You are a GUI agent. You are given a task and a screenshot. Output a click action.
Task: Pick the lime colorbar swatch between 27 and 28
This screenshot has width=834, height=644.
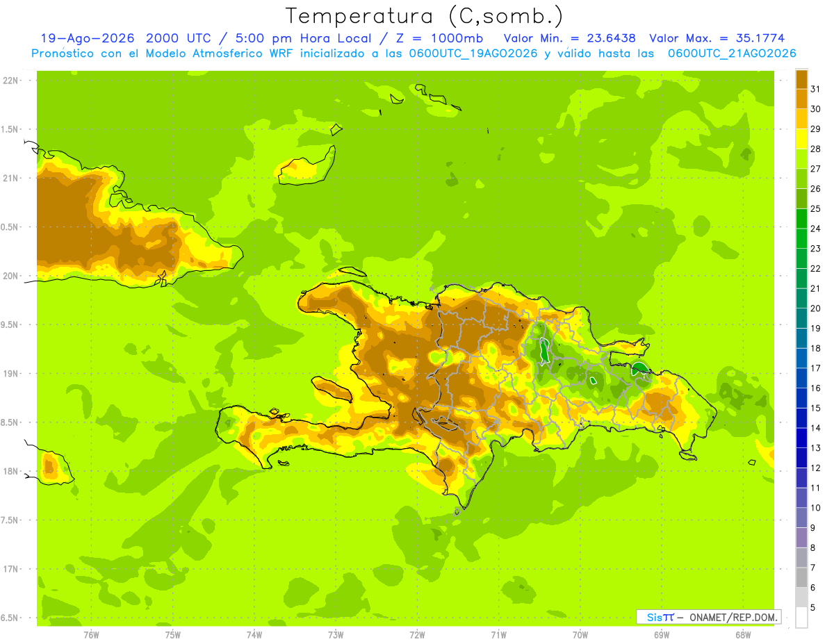click(801, 159)
